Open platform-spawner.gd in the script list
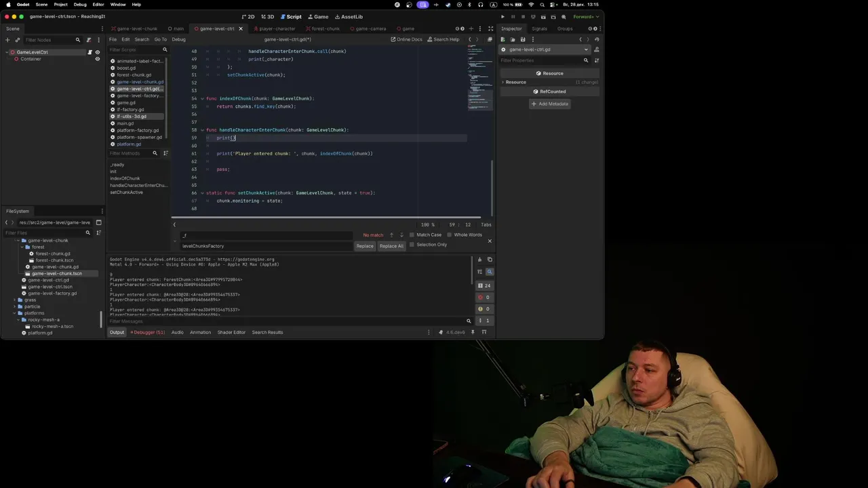 pyautogui.click(x=139, y=137)
